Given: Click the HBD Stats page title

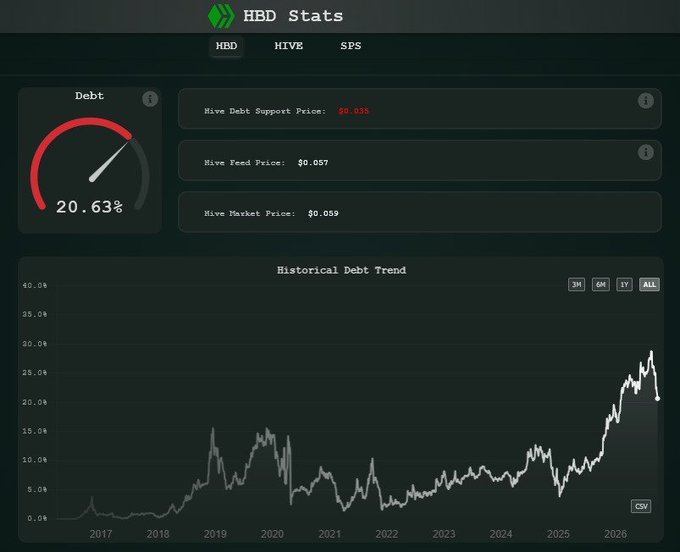Looking at the screenshot, I should click(x=293, y=16).
